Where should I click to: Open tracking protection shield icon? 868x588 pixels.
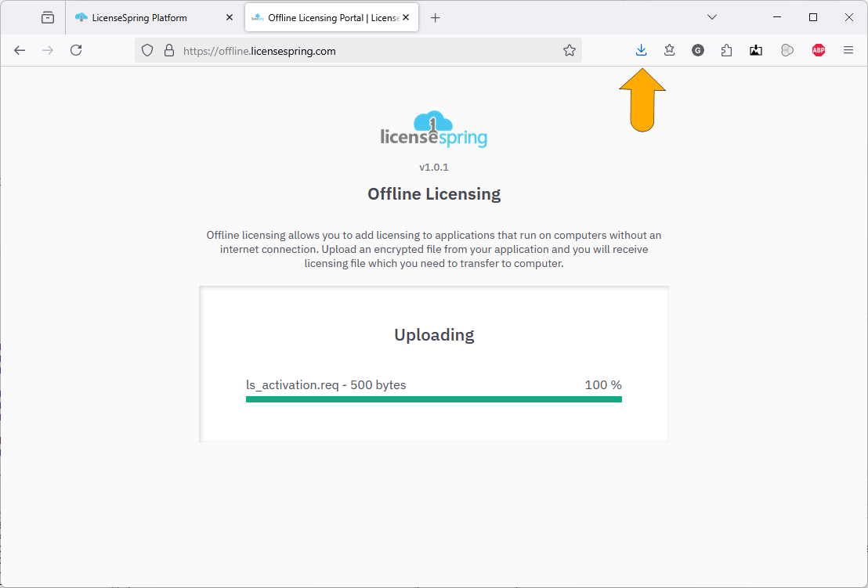pyautogui.click(x=146, y=51)
